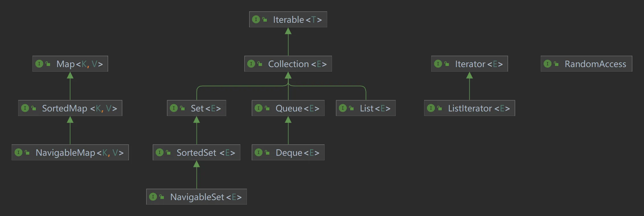Click the arrowhead pointing into SortedSet<E>
644x216 pixels.
pyautogui.click(x=197, y=164)
